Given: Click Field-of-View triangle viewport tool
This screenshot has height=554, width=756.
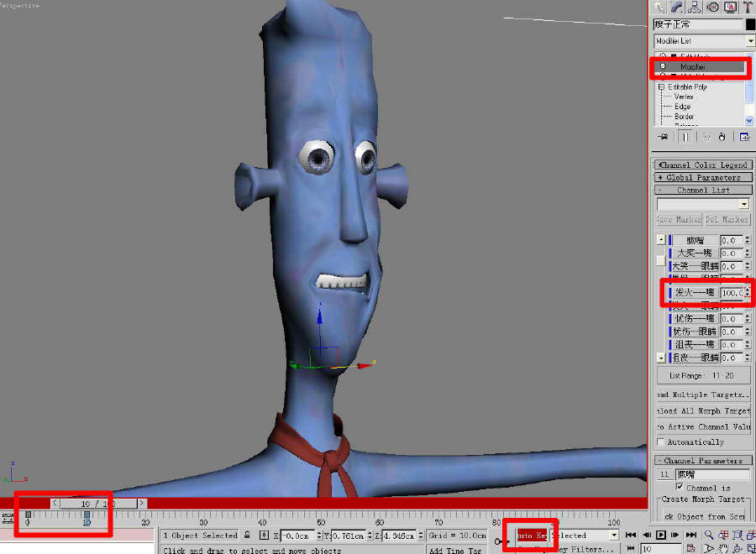Looking at the screenshot, I should (x=709, y=549).
